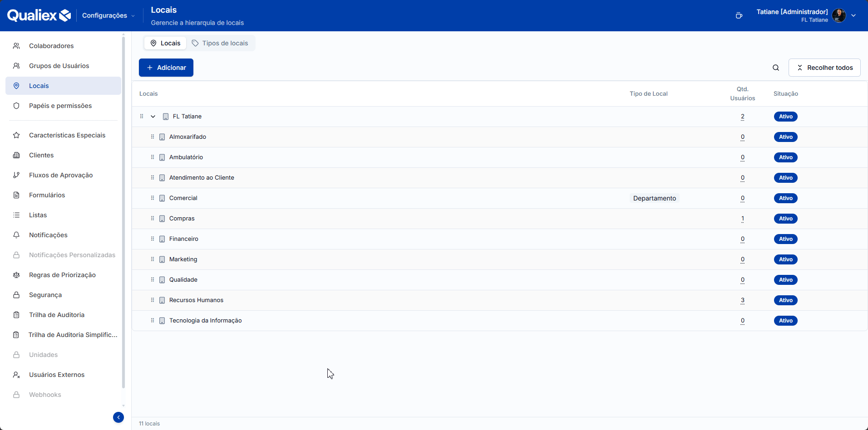Collapse the sidebar with the round arrow button

point(118,417)
